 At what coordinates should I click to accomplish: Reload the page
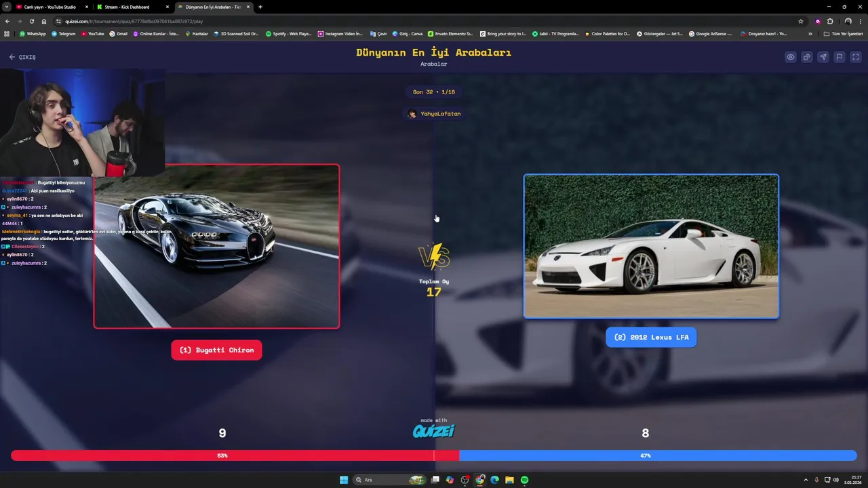point(31,21)
